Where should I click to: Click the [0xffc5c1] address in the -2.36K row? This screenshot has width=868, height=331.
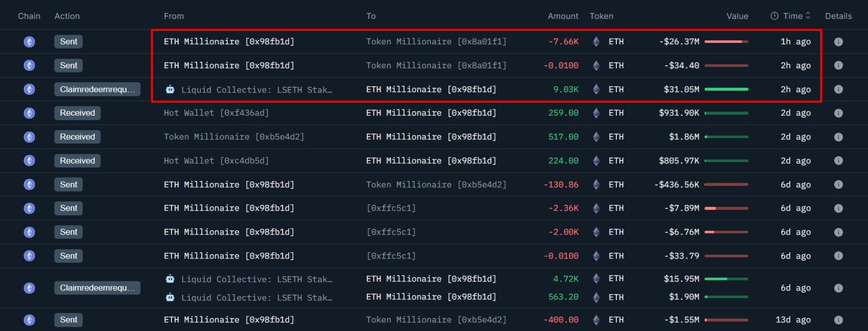[391, 209]
